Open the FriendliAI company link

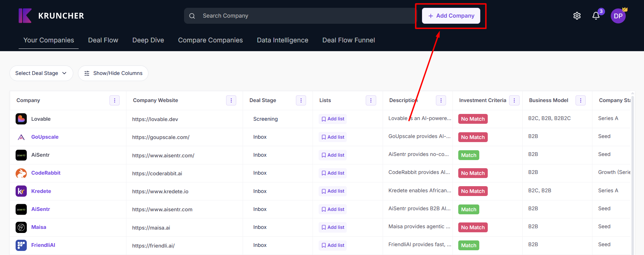pyautogui.click(x=43, y=245)
